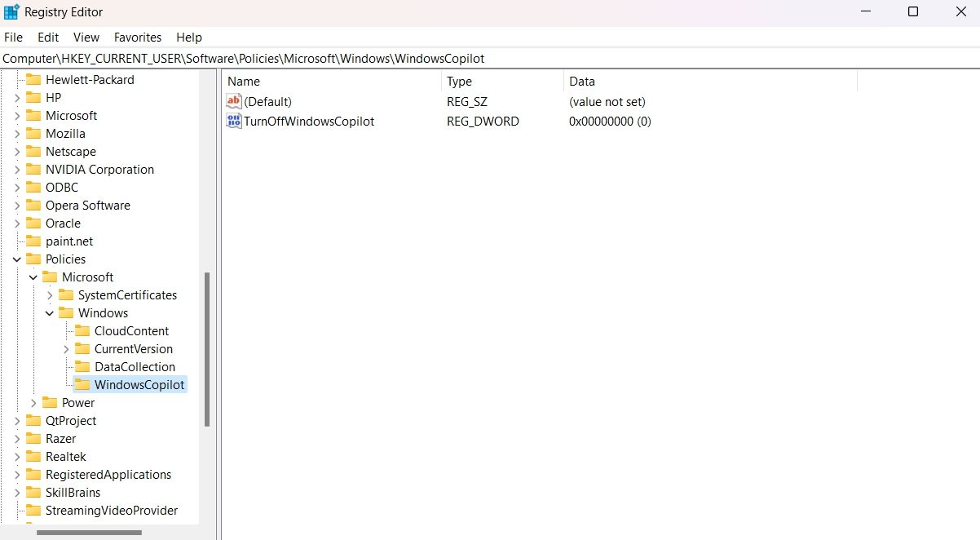Select the (Default) string value icon
Image resolution: width=980 pixels, height=540 pixels.
pos(234,102)
